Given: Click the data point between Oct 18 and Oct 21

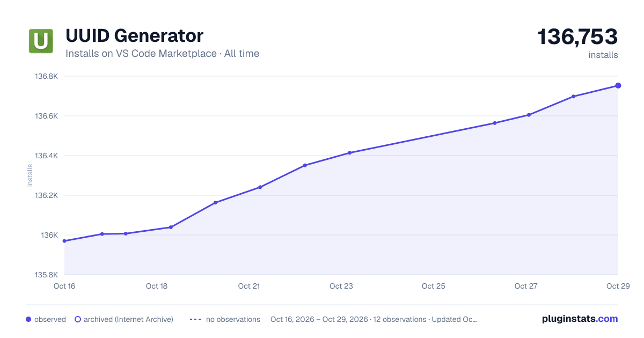Looking at the screenshot, I should click(x=215, y=203).
